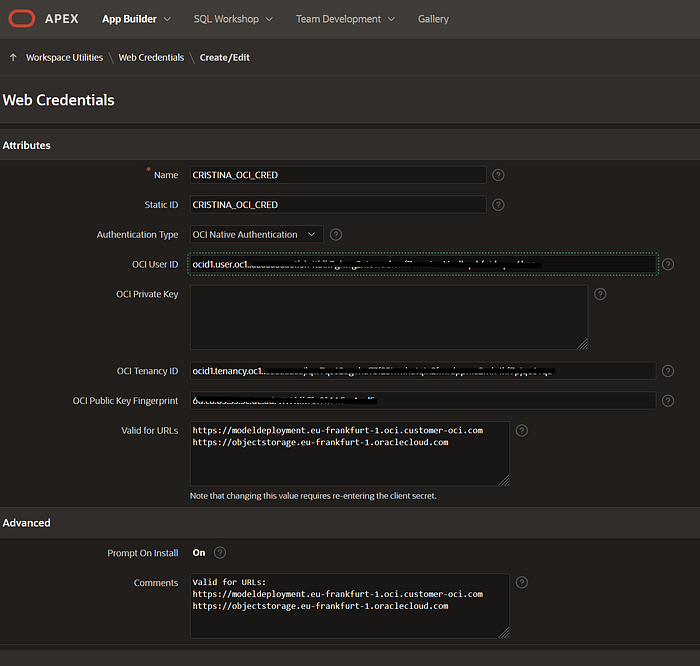Click into the Name input field
The width and height of the screenshot is (700, 666).
tap(338, 175)
